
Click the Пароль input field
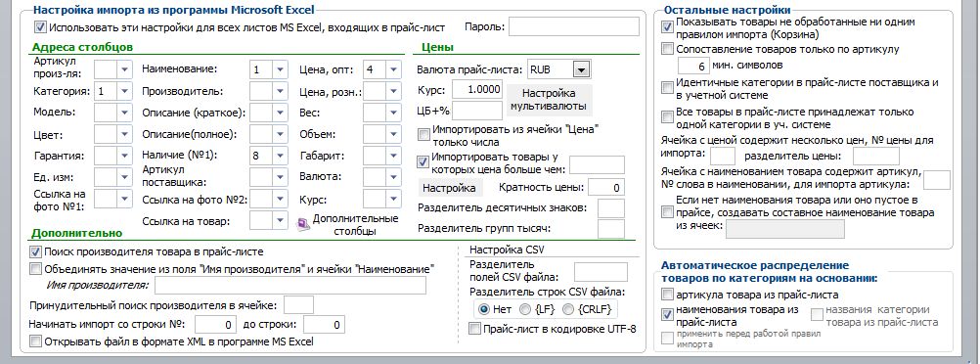(574, 26)
